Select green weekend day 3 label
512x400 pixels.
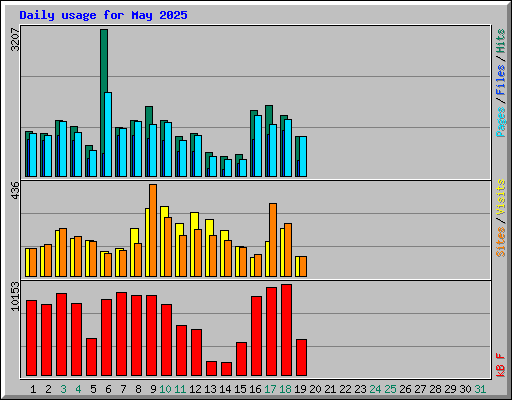(63, 389)
